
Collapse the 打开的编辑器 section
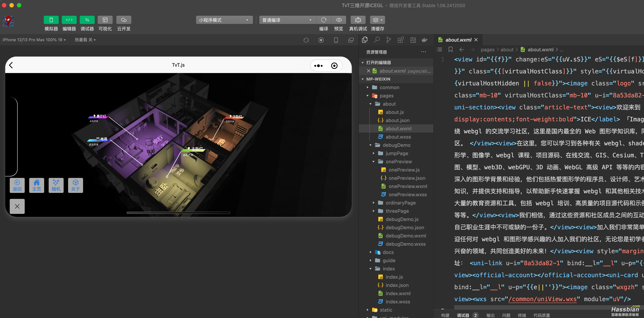396,63
